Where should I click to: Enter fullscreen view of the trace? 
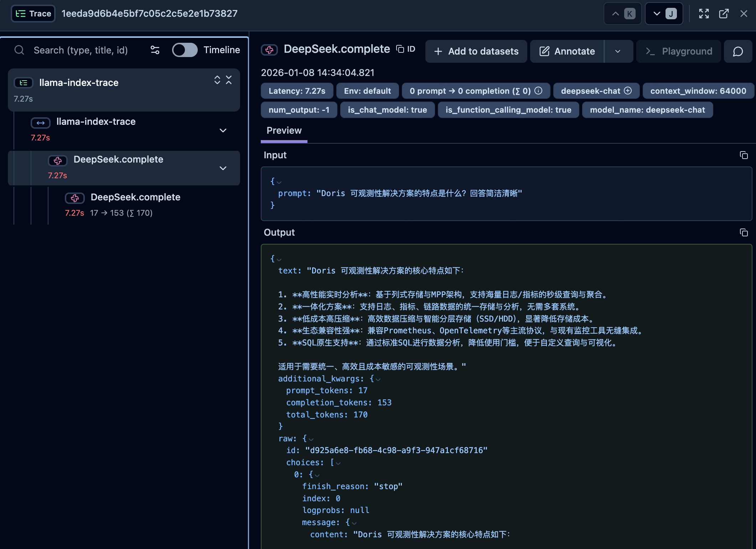coord(704,14)
